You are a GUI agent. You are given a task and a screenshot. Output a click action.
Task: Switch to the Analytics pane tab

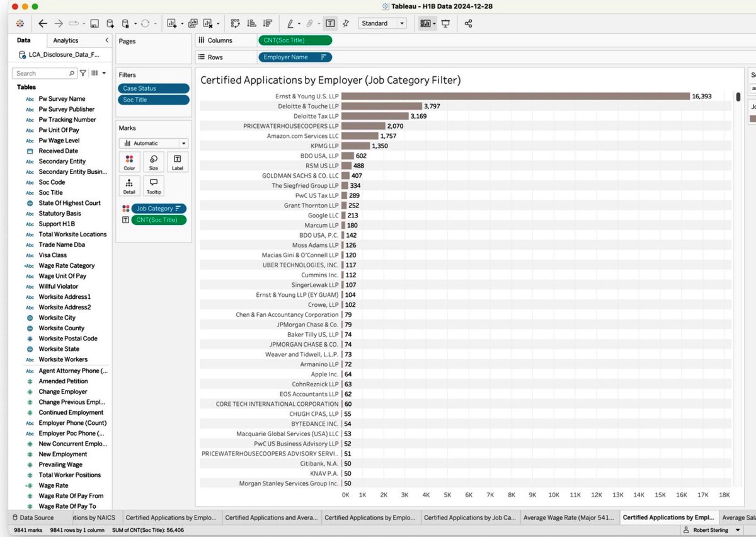(66, 40)
